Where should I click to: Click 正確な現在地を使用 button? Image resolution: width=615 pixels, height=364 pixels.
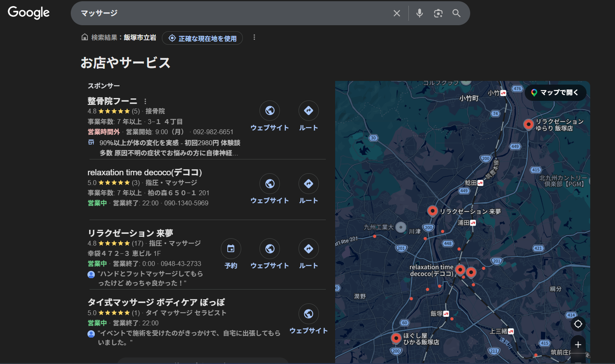203,38
